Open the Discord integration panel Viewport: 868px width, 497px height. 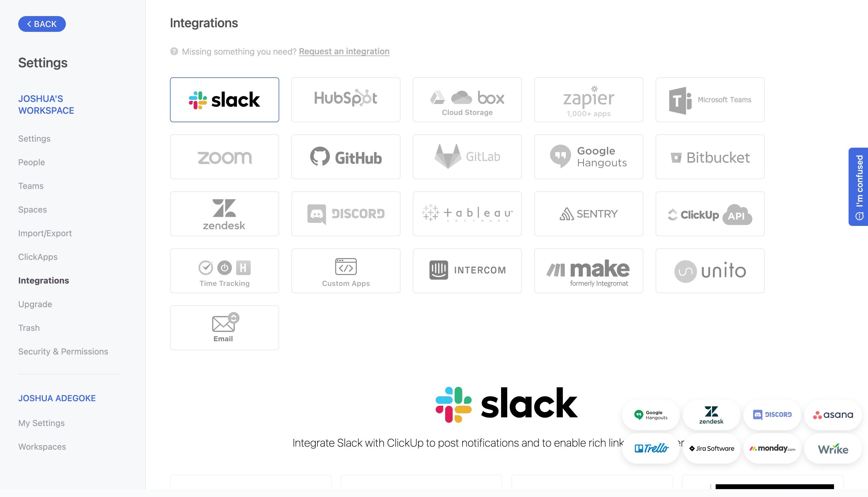pyautogui.click(x=346, y=213)
